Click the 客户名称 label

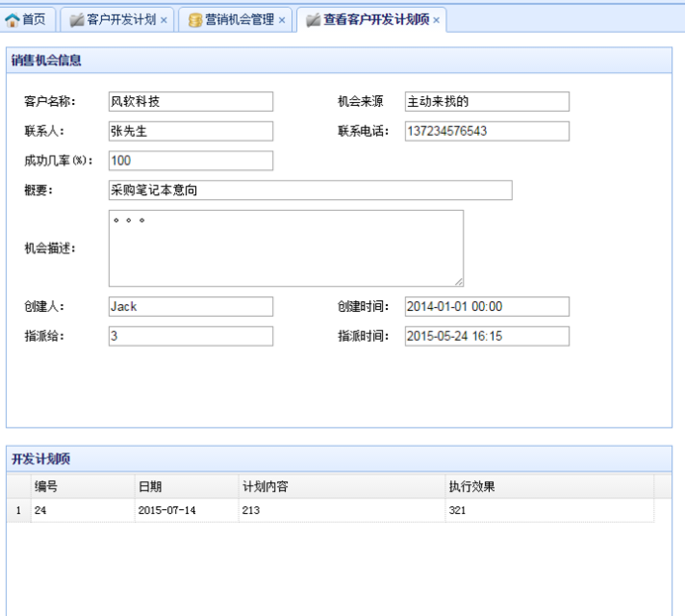49,101
